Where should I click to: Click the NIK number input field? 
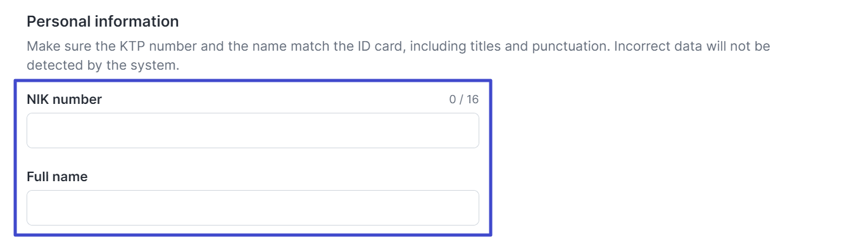[253, 131]
